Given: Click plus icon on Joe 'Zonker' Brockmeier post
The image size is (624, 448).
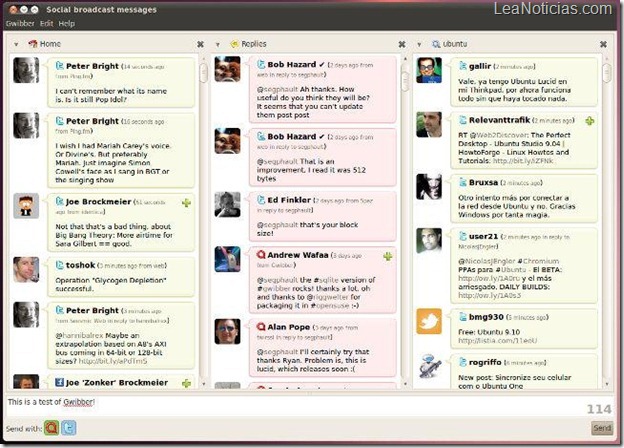Looking at the screenshot, I should (x=186, y=384).
